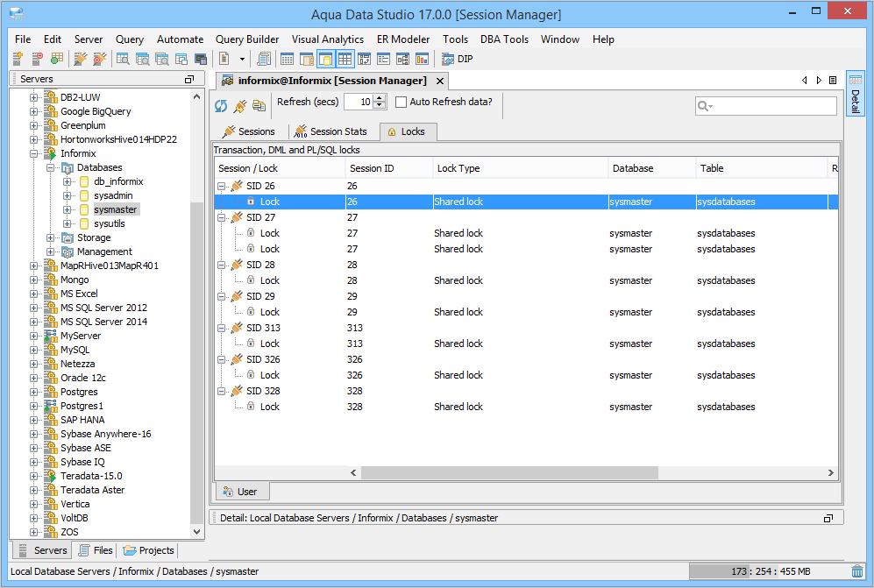Collapse the SID 328 lock group
Image resolution: width=874 pixels, height=588 pixels.
[x=221, y=391]
